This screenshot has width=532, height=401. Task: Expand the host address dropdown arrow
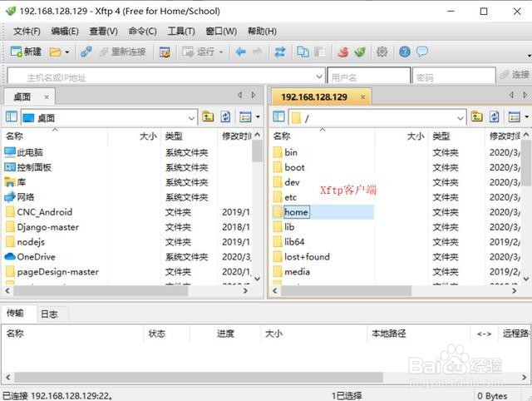coord(319,77)
